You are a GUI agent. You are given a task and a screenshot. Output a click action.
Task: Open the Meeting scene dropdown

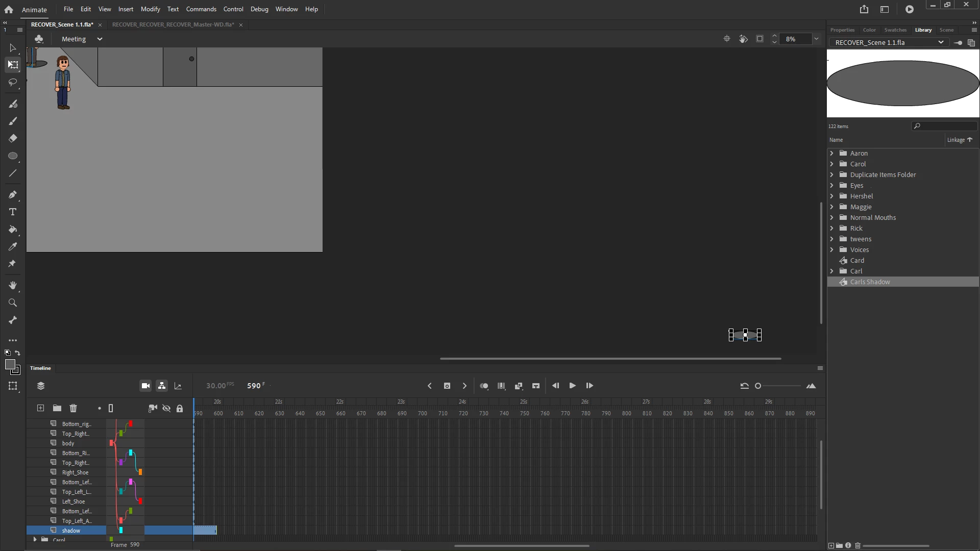(x=100, y=39)
